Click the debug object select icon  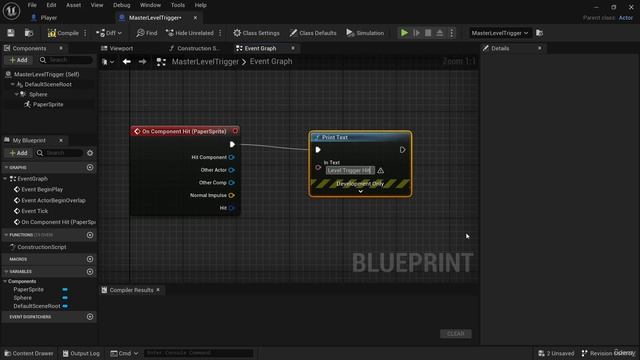(x=539, y=33)
